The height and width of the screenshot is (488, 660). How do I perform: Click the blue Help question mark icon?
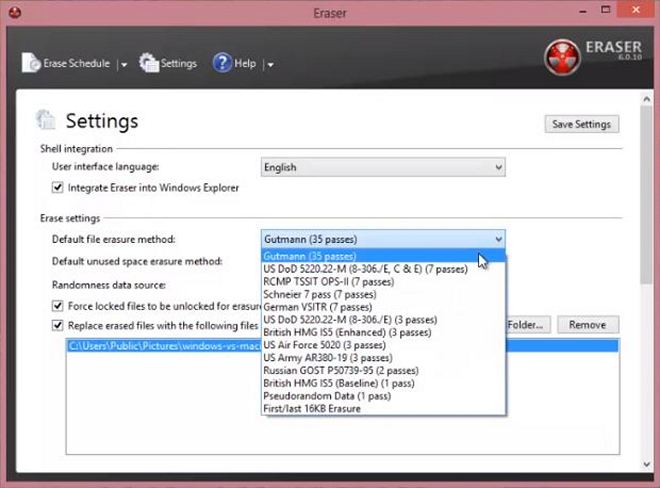[x=222, y=63]
